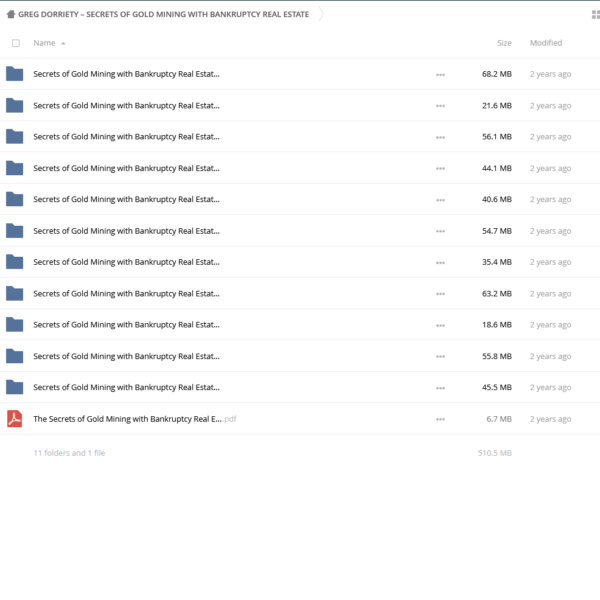Open more actions for the 40.6 MB folder
600x600 pixels.
coord(440,200)
